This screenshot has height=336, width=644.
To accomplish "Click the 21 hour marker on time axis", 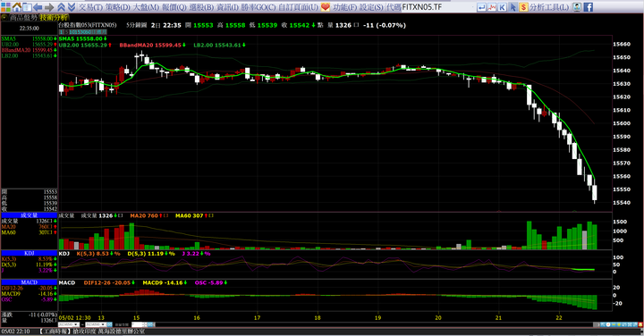I will 498,317.
